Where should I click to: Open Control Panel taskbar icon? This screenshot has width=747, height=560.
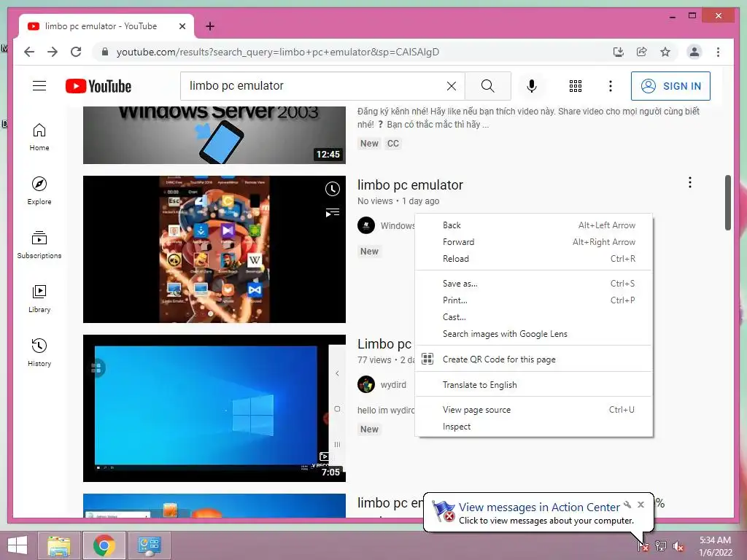(x=150, y=545)
